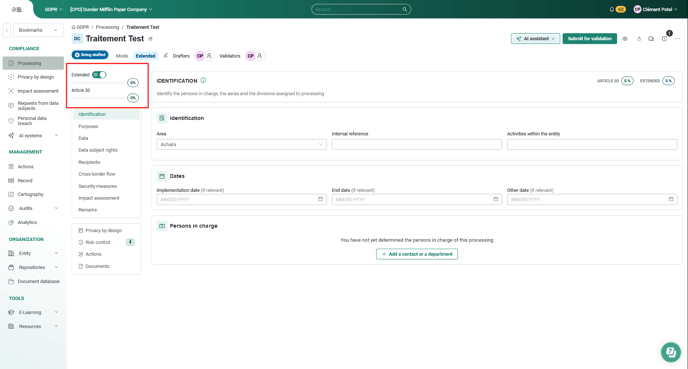Click the hand icon in header toolbar
Screen dimensions: 688x369
coord(639,39)
